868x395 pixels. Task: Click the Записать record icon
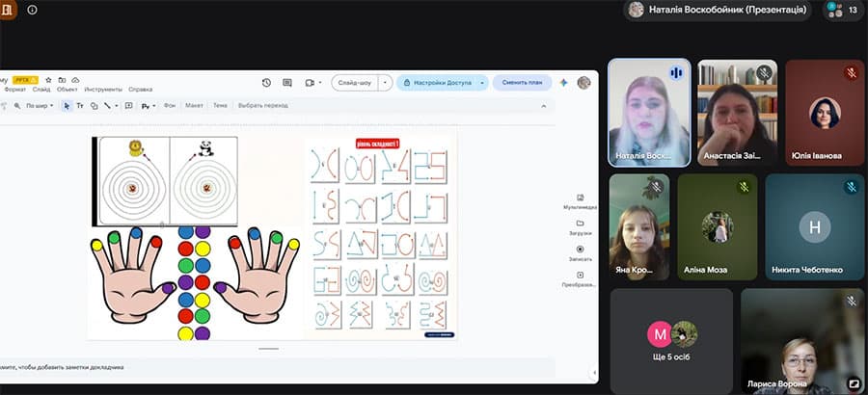[x=580, y=249]
